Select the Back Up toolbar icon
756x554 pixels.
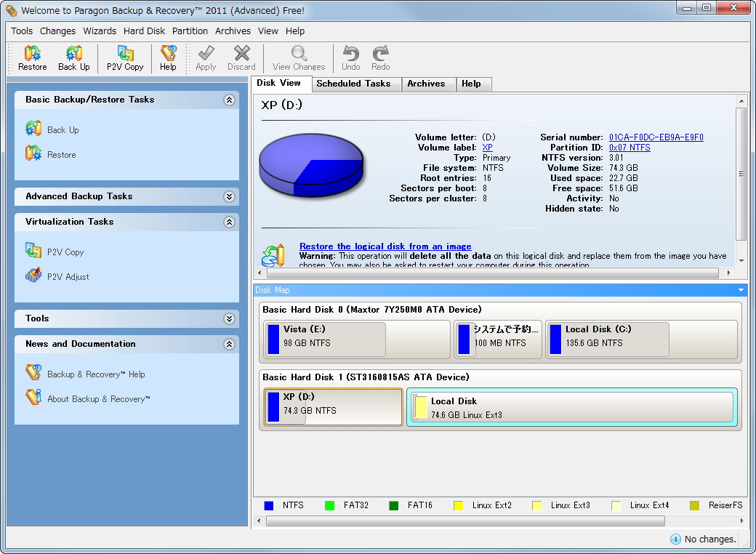73,57
